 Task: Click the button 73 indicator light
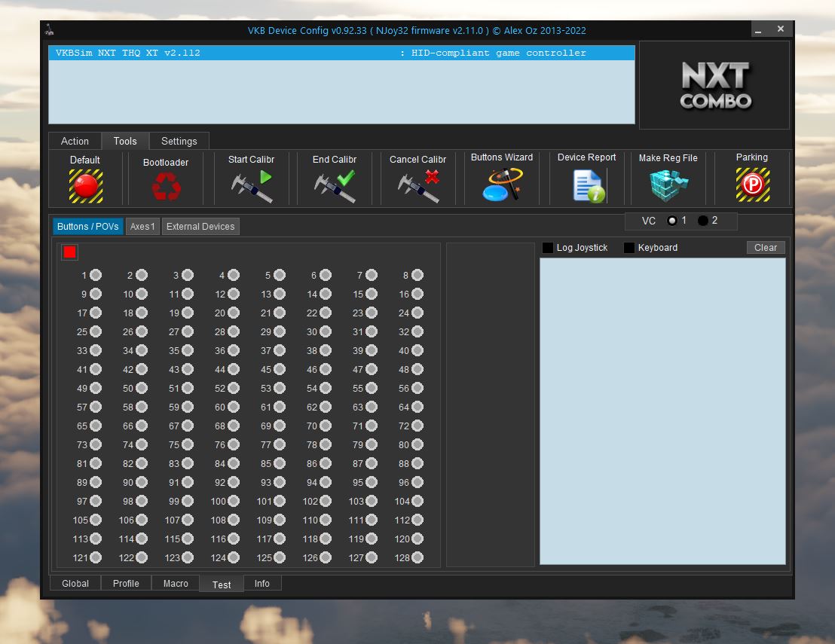96,444
